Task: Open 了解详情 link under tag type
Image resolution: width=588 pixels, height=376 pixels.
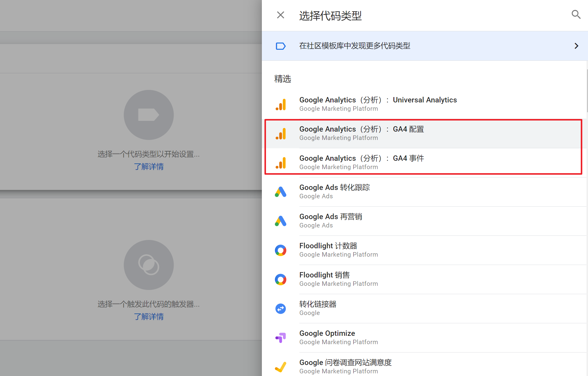Action: pos(148,166)
